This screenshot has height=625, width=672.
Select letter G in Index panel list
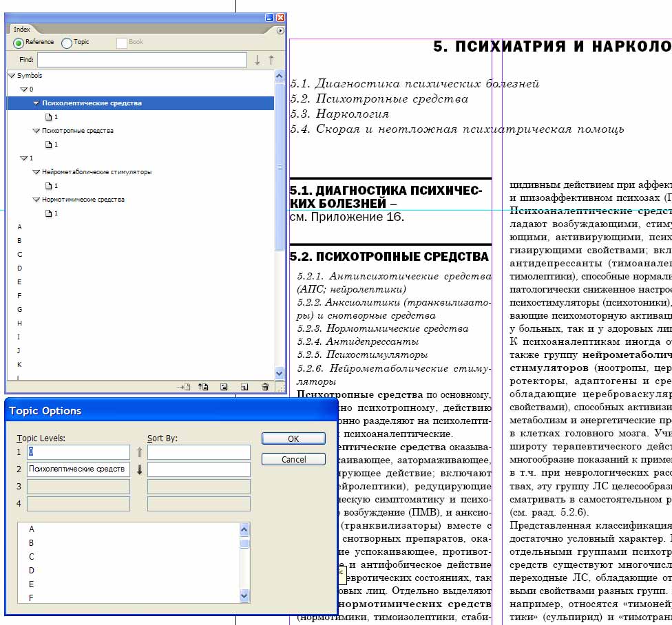(x=19, y=309)
